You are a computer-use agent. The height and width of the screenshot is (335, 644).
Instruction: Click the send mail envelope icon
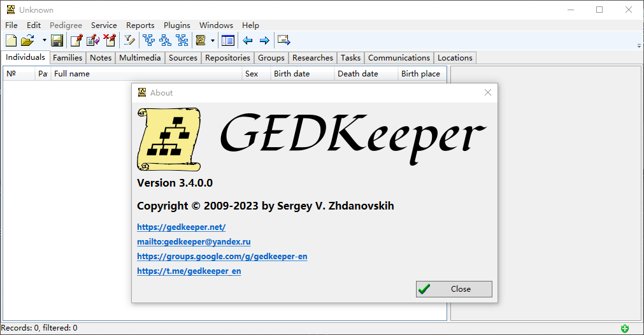(x=284, y=40)
